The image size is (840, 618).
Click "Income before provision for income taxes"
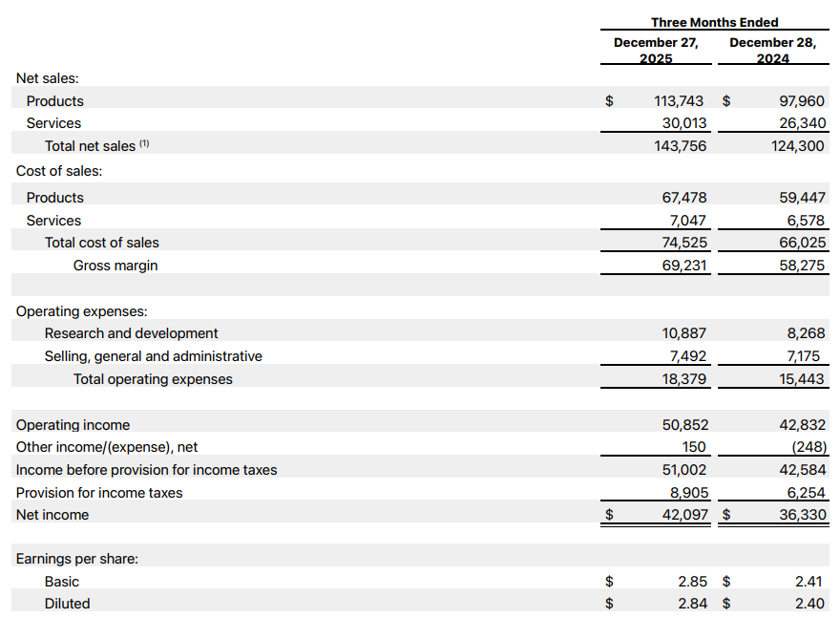146,470
